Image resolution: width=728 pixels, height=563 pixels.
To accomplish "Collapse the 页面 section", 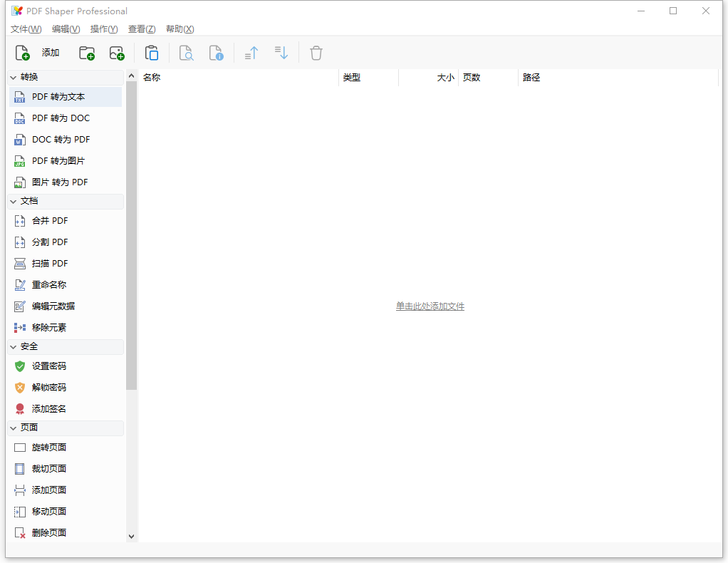I will click(x=14, y=428).
